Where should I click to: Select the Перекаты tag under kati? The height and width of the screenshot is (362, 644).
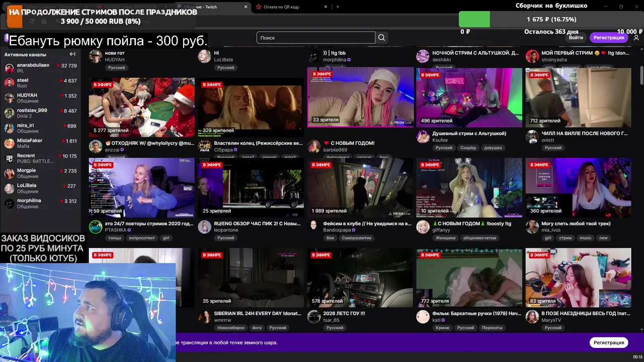click(492, 328)
